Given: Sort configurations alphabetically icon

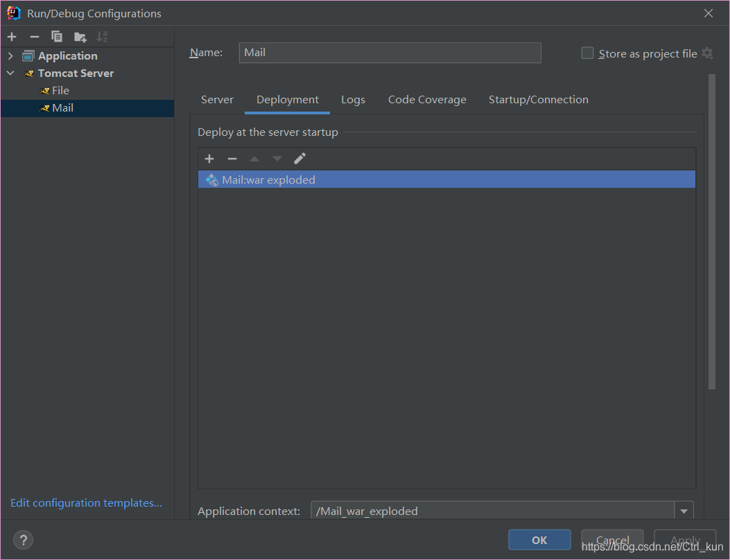Looking at the screenshot, I should pyautogui.click(x=102, y=37).
